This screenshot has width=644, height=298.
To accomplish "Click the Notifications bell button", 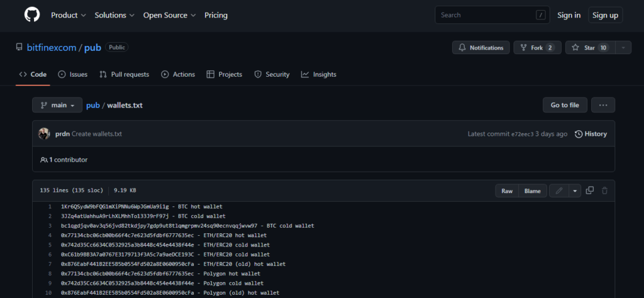I will click(480, 48).
